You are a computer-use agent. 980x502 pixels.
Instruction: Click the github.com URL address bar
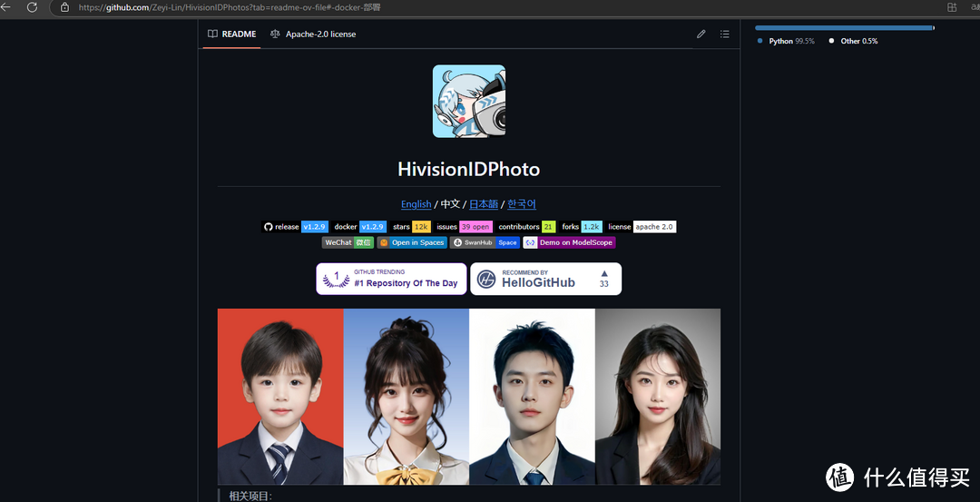[230, 7]
